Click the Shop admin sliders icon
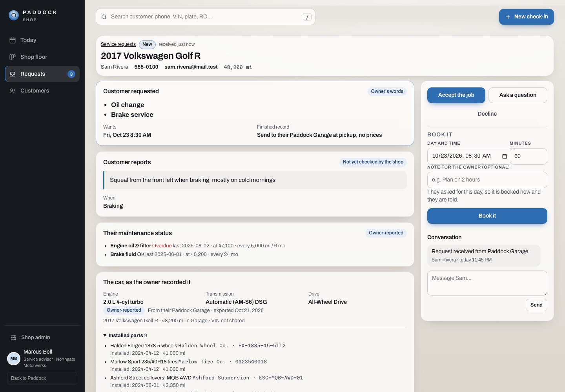This screenshot has height=392, width=565. [x=13, y=337]
